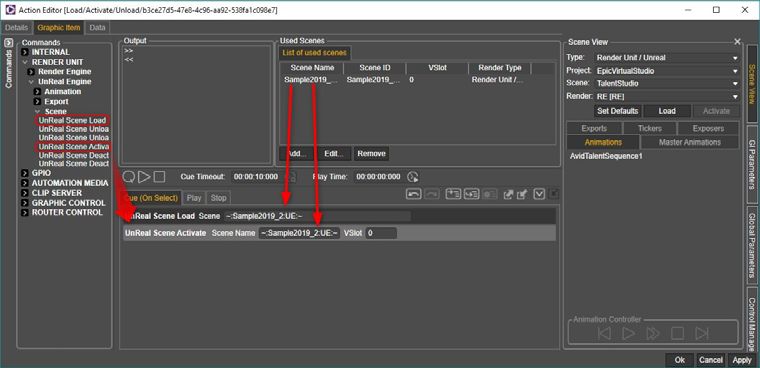Switch to the Exports tab
Screen dimensions: 760x368
coord(594,128)
